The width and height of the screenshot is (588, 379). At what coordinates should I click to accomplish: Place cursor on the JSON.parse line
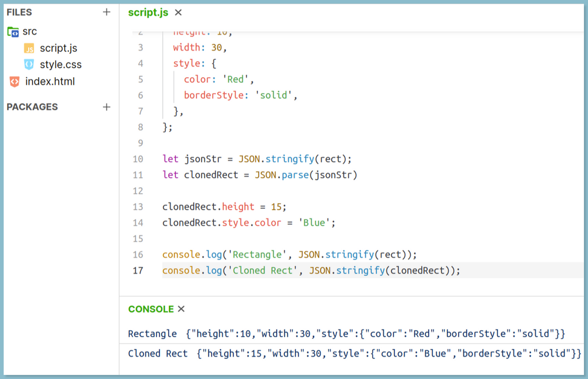point(259,175)
